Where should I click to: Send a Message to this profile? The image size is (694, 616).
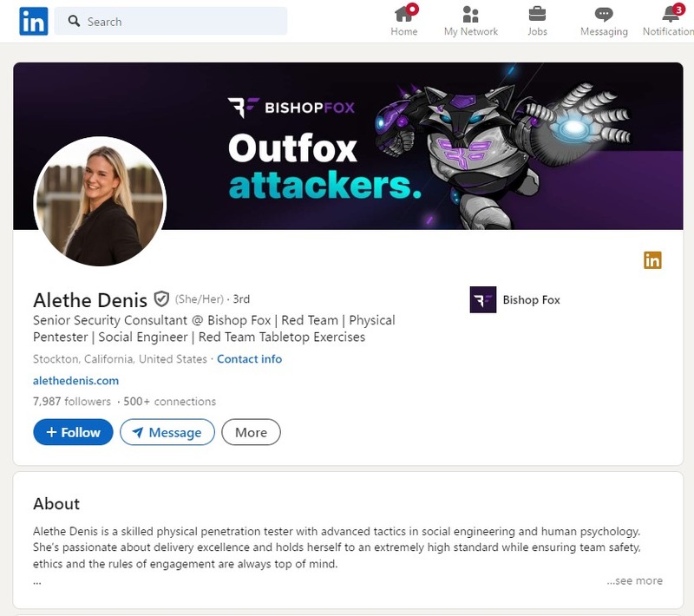[x=167, y=432]
